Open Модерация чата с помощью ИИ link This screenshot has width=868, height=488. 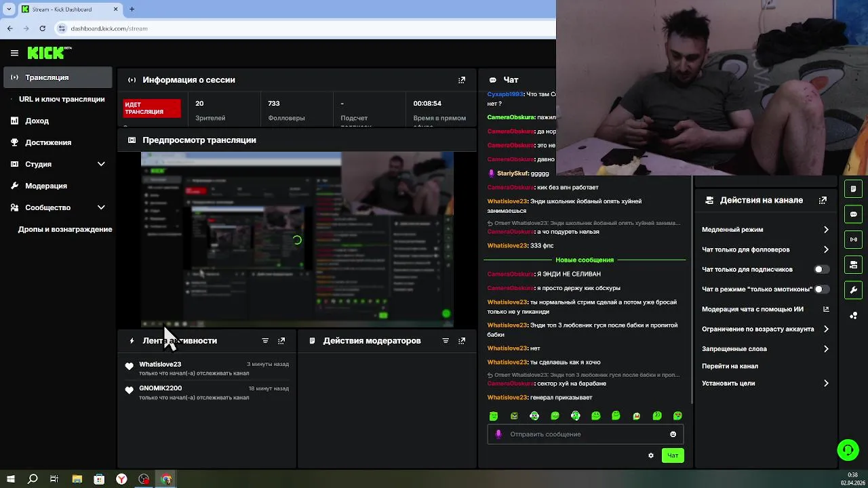pos(764,310)
